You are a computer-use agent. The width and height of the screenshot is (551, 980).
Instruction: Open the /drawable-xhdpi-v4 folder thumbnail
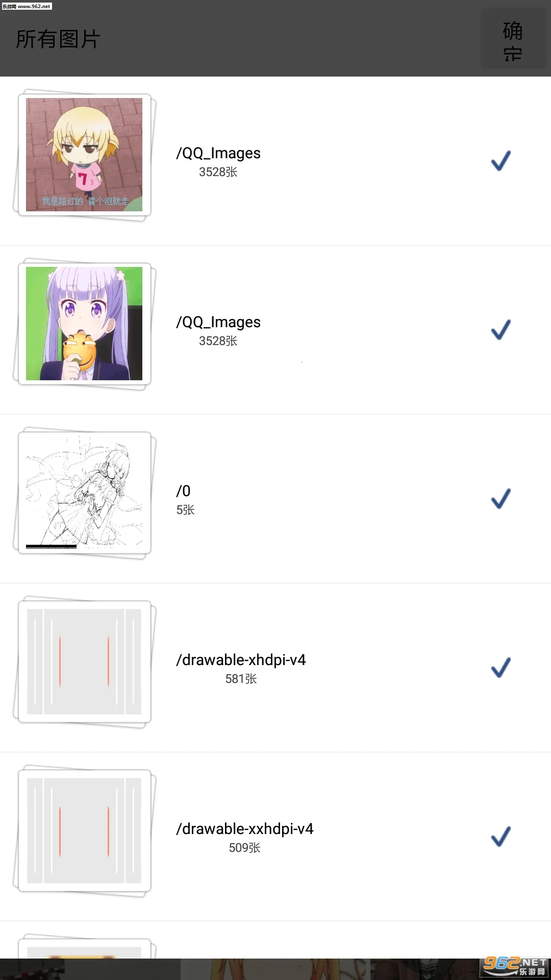click(x=84, y=661)
